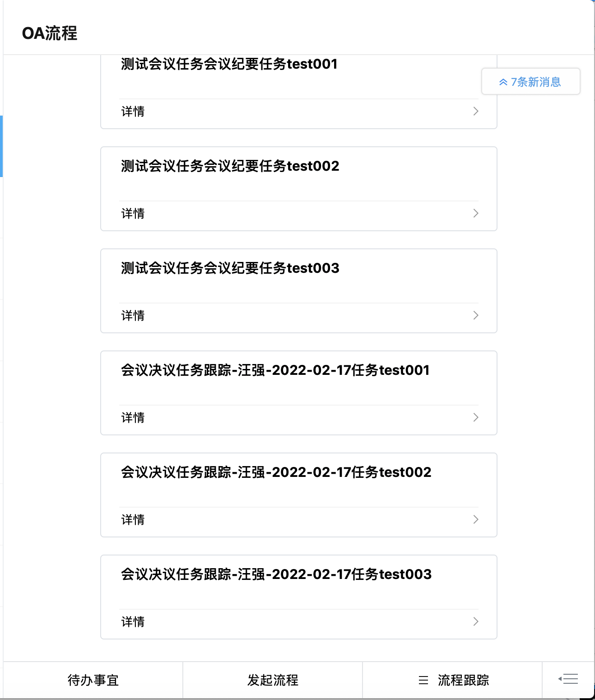The width and height of the screenshot is (595, 700).
Task: Expand details arrow for 测试会议 test003
Action: point(475,315)
